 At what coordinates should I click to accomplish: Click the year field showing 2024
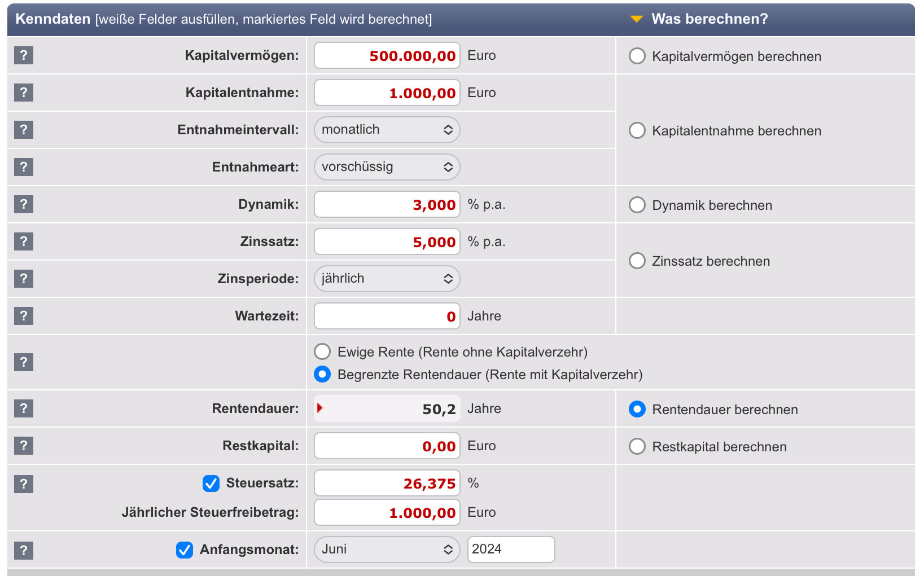pyautogui.click(x=511, y=549)
